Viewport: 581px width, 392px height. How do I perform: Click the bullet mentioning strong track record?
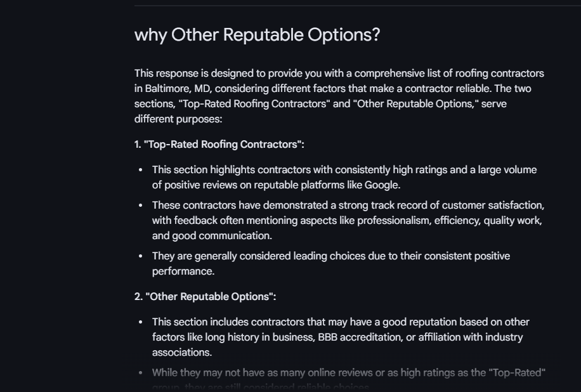(348, 220)
